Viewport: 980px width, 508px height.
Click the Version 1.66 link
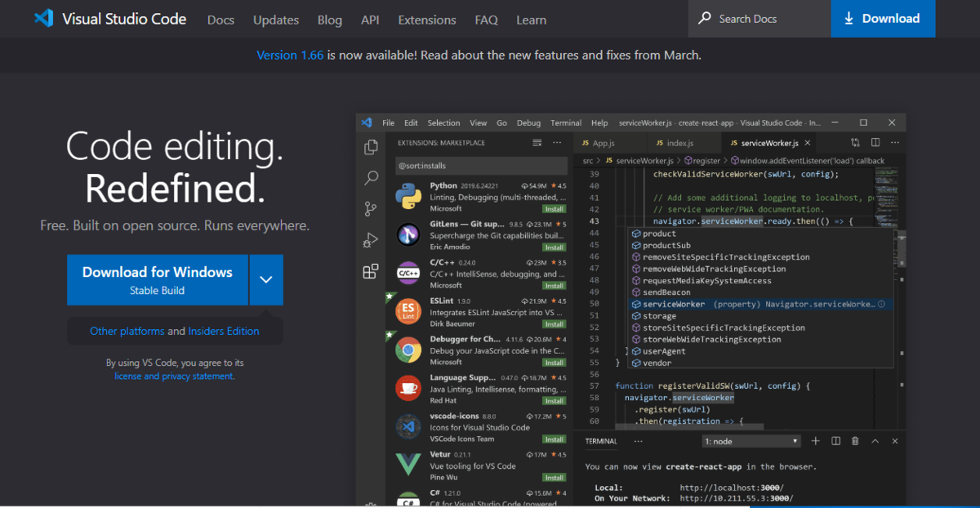coord(290,56)
